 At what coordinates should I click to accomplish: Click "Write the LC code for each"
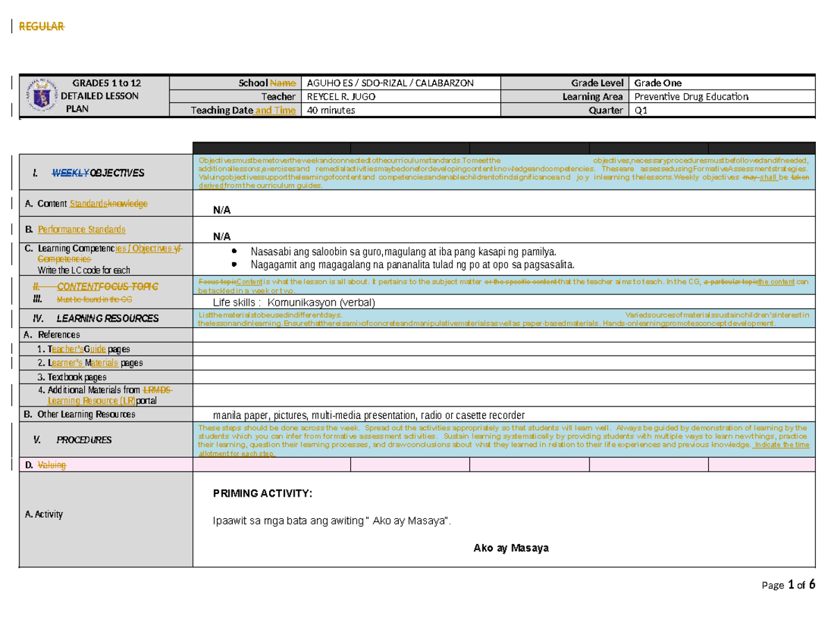[x=84, y=270]
